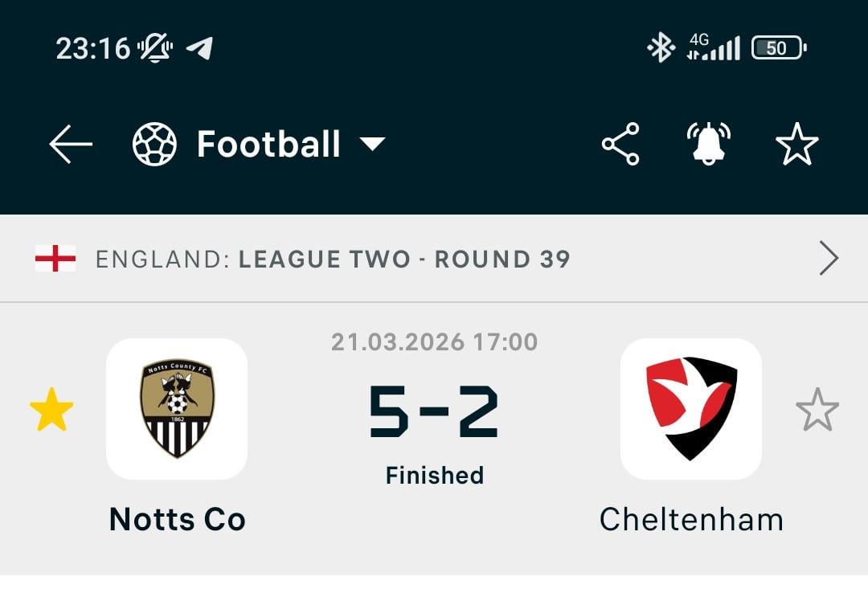This screenshot has height=597, width=868.
Task: Tap the Bluetooth status bar icon
Action: 661,48
